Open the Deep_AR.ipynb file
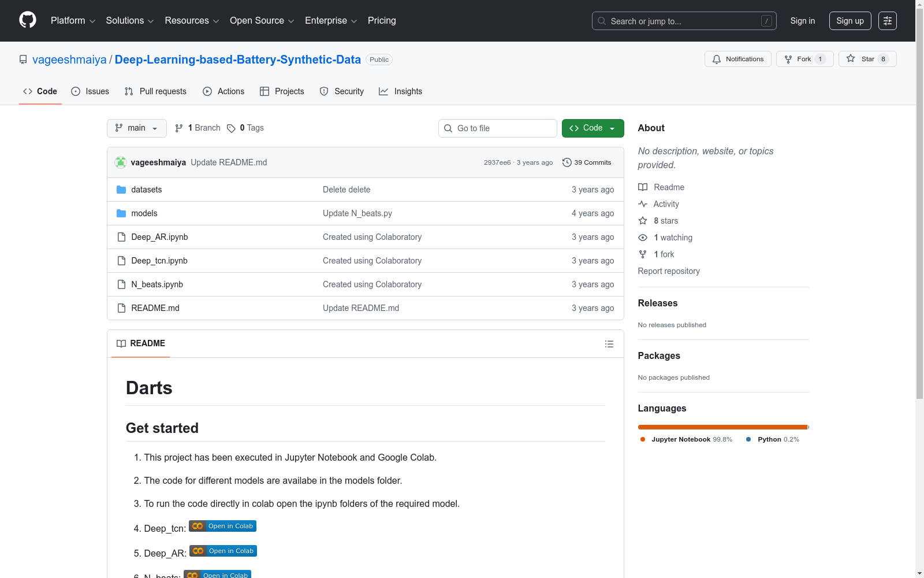924x578 pixels. tap(159, 237)
